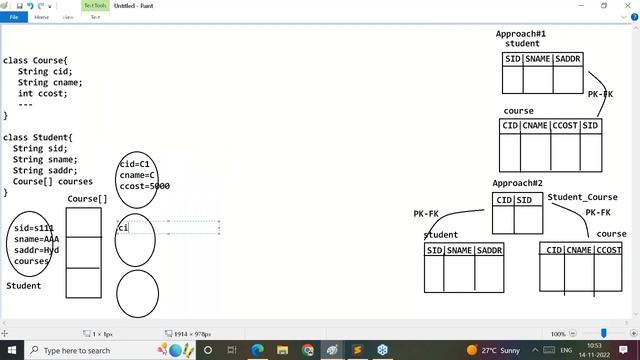640x360 pixels.
Task: Click the blue snowflake app icon on taskbar
Action: (382, 350)
